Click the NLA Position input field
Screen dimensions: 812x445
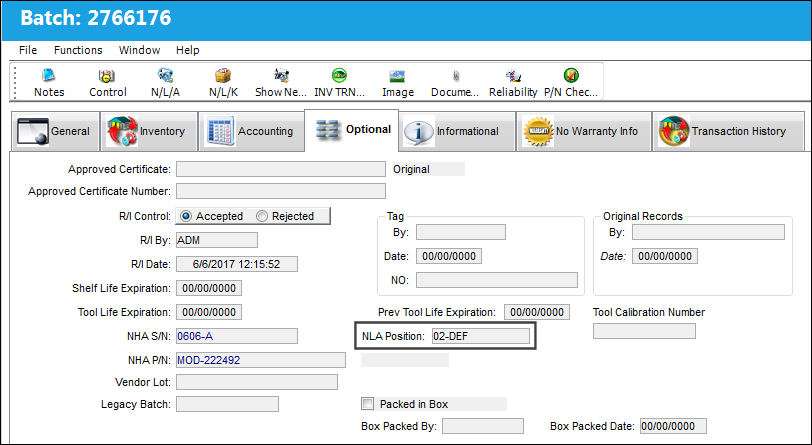481,336
